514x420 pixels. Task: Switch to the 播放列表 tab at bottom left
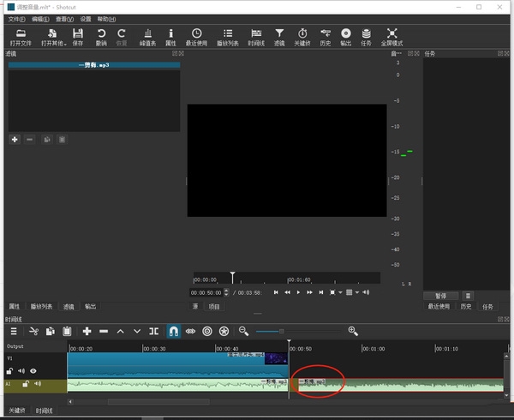(x=41, y=306)
